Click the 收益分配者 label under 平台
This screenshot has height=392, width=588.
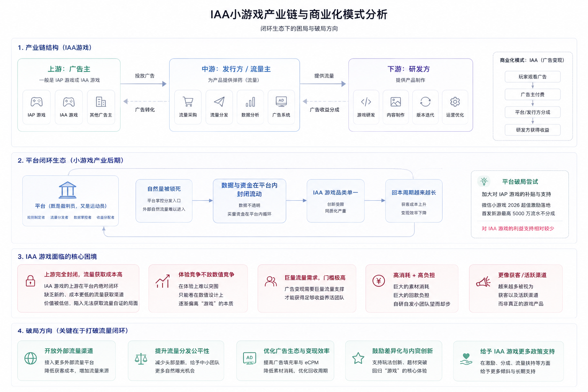(105, 217)
